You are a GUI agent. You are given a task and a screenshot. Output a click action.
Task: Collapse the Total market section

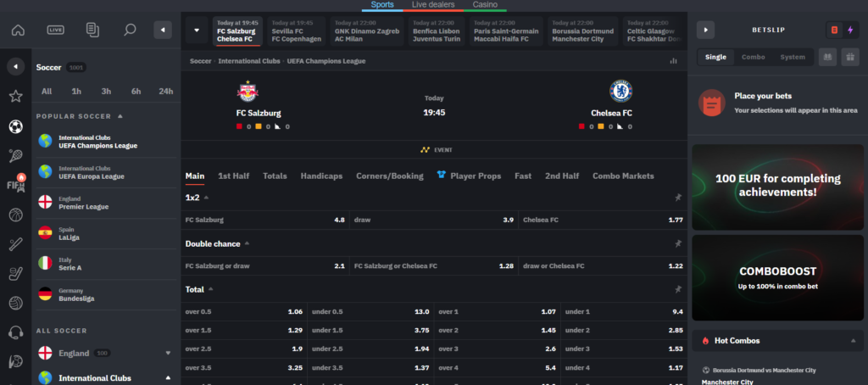(x=210, y=289)
